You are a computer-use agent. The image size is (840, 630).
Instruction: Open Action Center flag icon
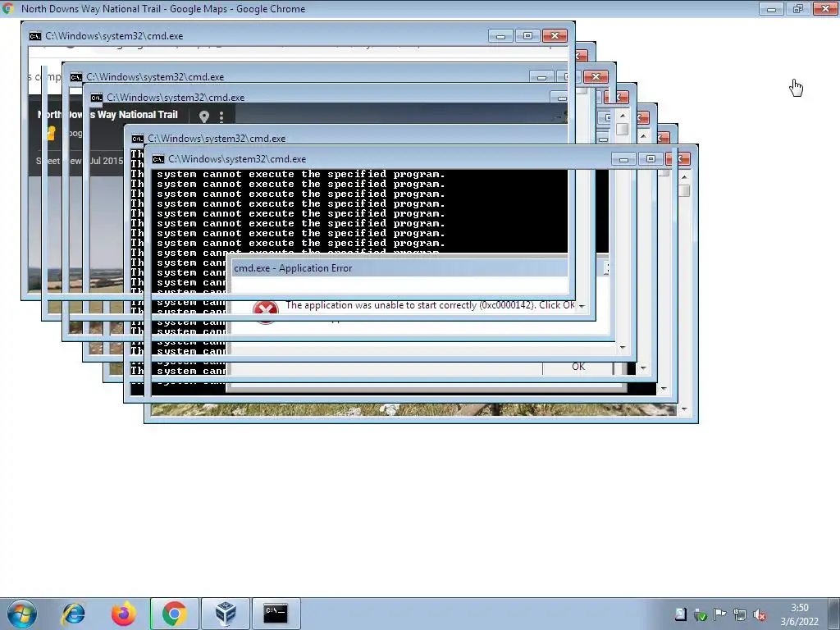coord(720,614)
